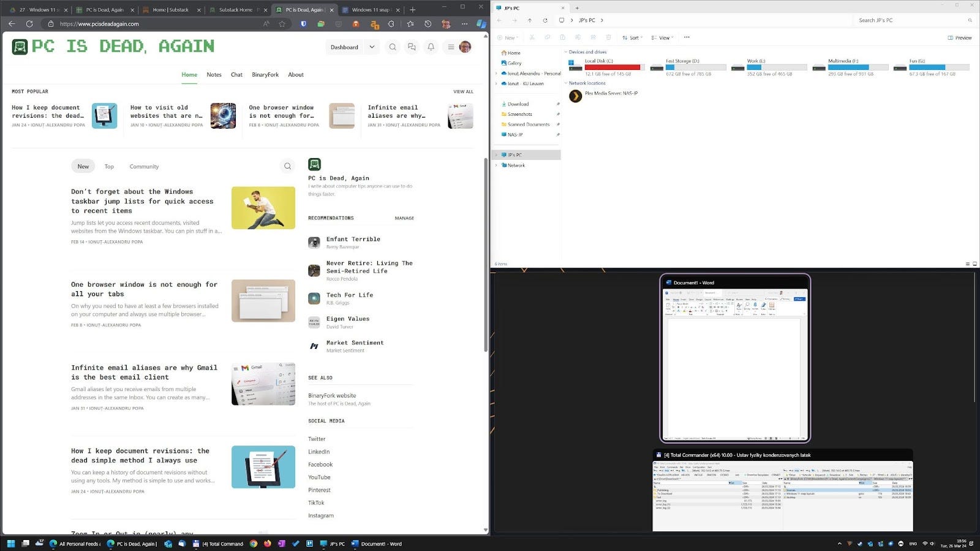The width and height of the screenshot is (980, 551).
Task: Select the Total Commander snap thumbnail
Action: 783,491
